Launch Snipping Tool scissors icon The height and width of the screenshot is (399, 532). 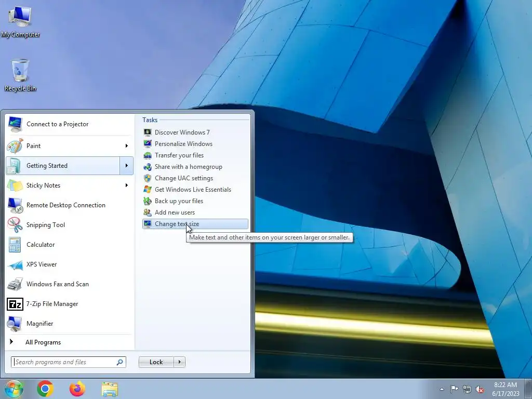[15, 224]
